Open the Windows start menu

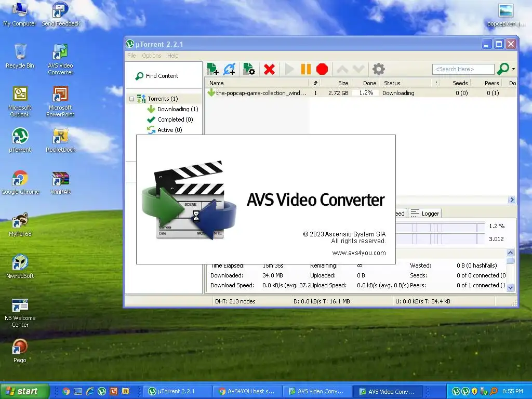[x=24, y=391]
